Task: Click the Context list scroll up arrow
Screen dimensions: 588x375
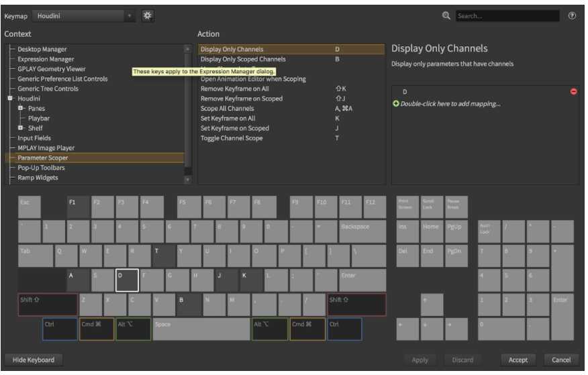Action: [187, 49]
